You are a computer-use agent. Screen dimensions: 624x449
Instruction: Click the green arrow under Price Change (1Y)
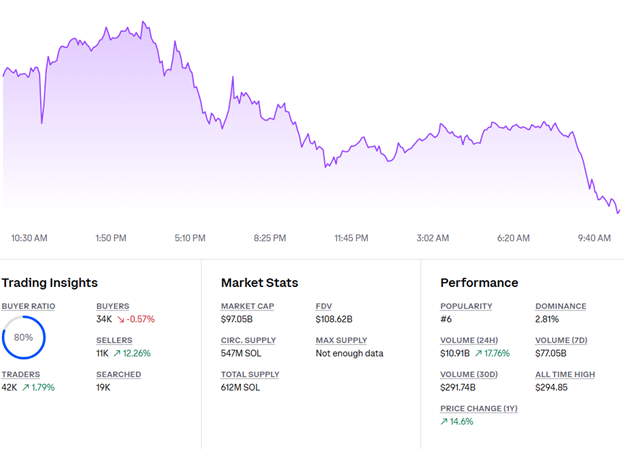(445, 422)
